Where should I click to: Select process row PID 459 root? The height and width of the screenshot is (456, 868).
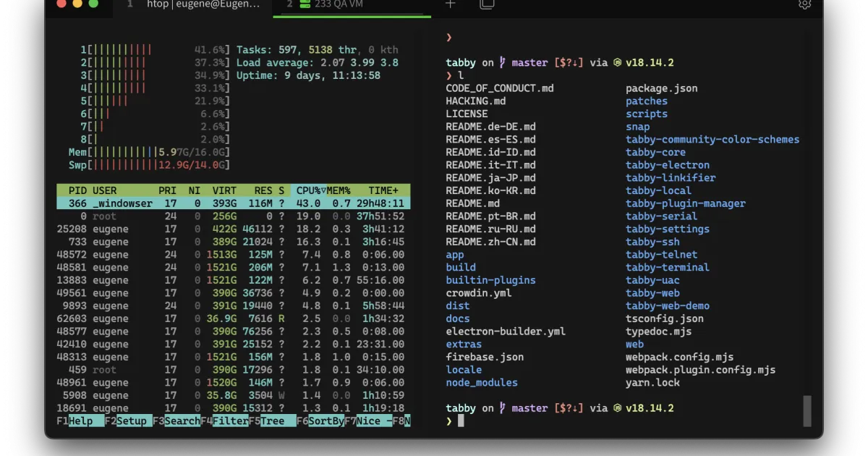(x=234, y=370)
